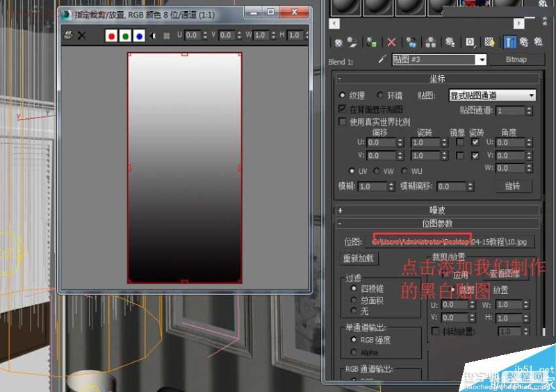Toggle the Show End Result icon

(x=509, y=43)
